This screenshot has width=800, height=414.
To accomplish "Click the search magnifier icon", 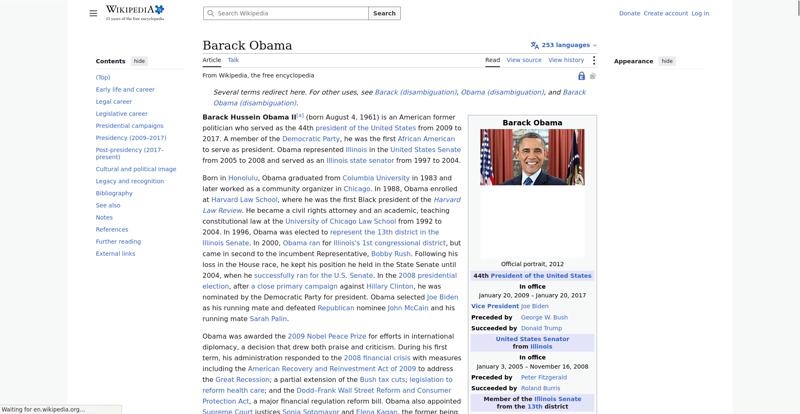I will click(x=211, y=13).
